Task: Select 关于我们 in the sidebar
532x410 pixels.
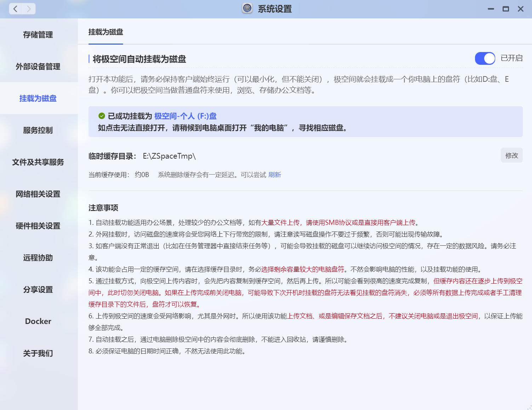Action: click(38, 353)
